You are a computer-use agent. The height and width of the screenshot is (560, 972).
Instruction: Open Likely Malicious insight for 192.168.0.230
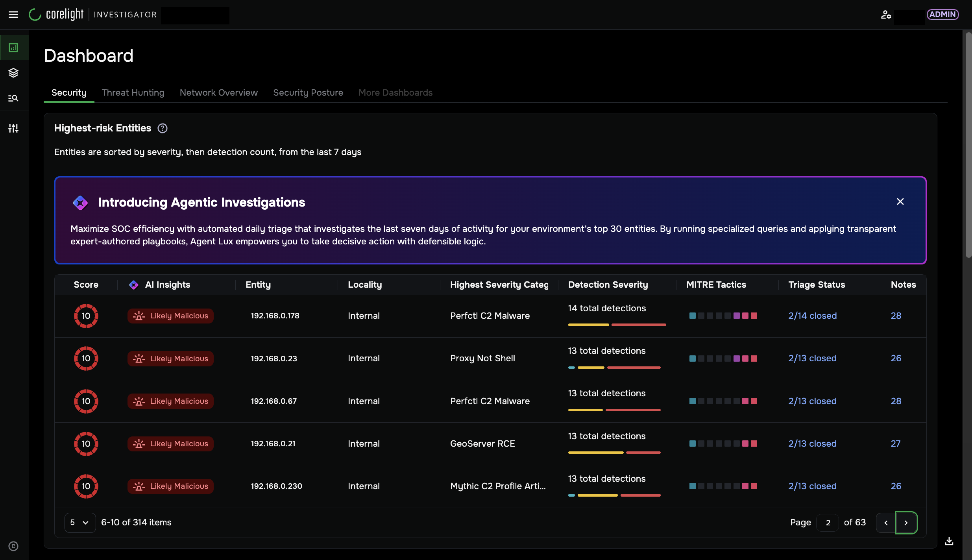tap(170, 486)
